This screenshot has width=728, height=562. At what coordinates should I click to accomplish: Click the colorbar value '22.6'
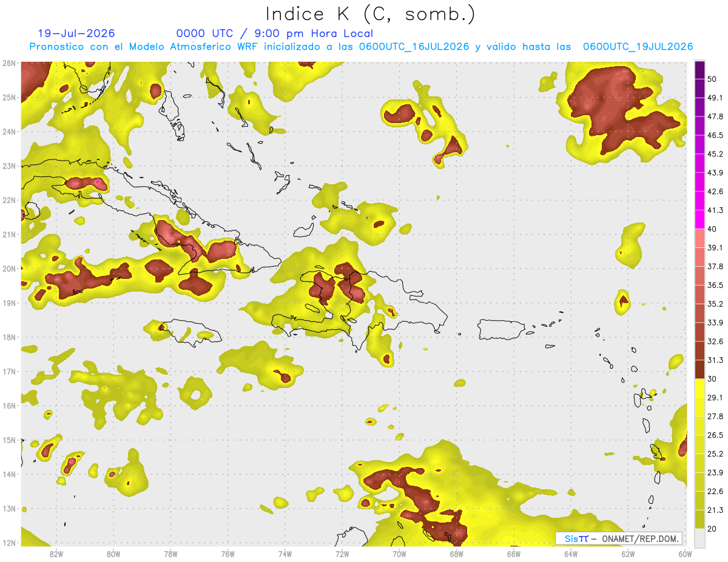[x=715, y=492]
